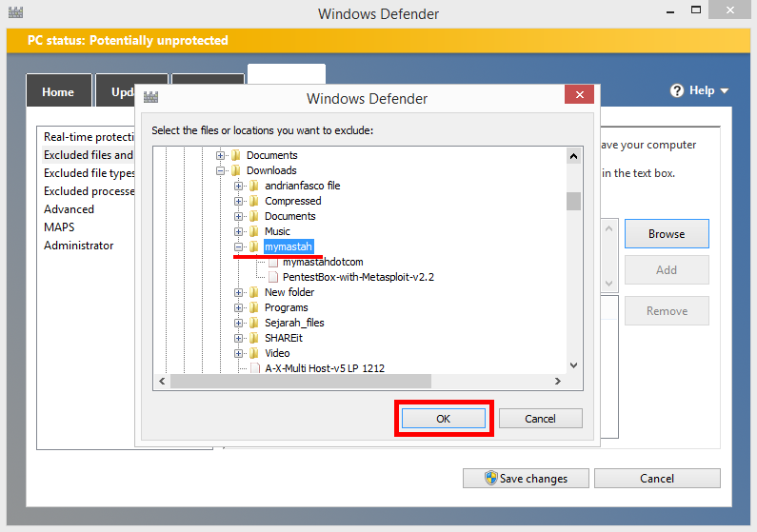Expand the Programs folder
This screenshot has height=532, width=757.
[238, 307]
